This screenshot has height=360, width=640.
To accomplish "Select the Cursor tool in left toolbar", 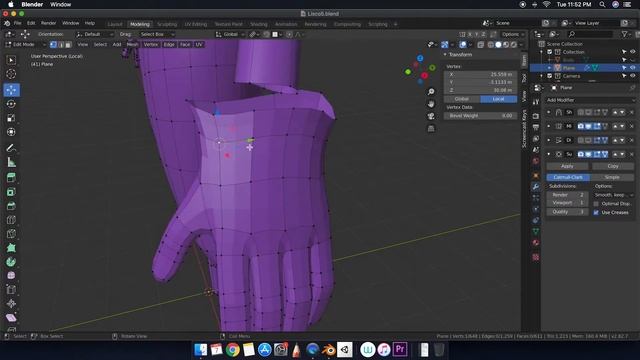I will pos(11,74).
